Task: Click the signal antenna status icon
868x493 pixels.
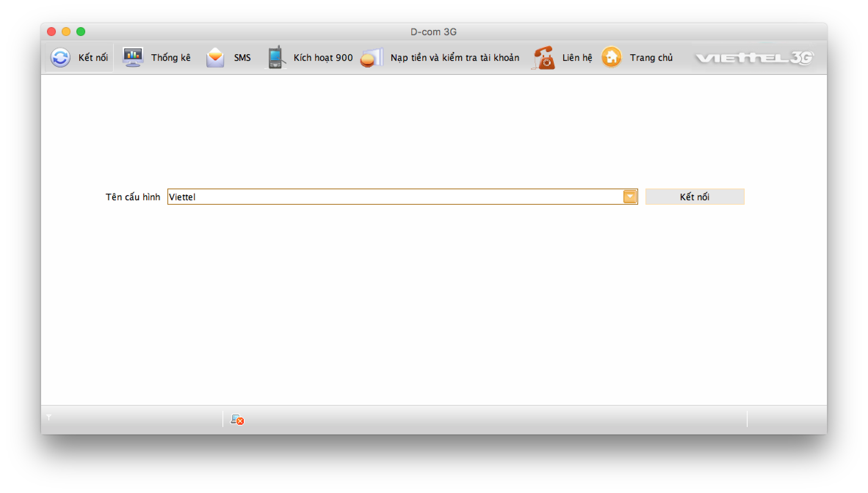Action: (49, 417)
